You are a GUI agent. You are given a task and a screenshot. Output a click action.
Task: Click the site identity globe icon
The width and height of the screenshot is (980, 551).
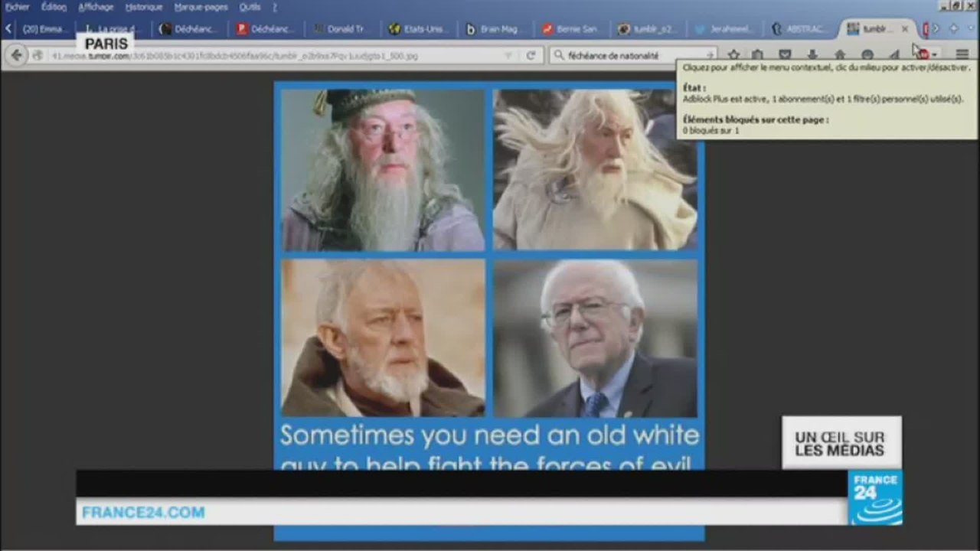click(37, 56)
